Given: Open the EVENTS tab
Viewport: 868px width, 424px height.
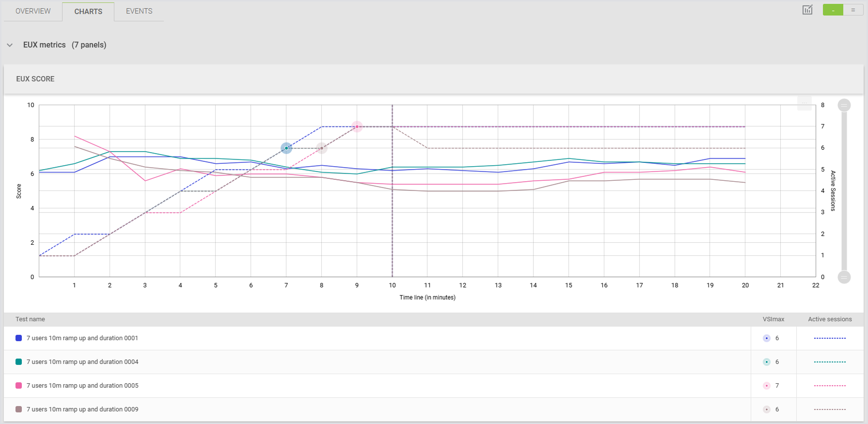Looking at the screenshot, I should pos(139,11).
